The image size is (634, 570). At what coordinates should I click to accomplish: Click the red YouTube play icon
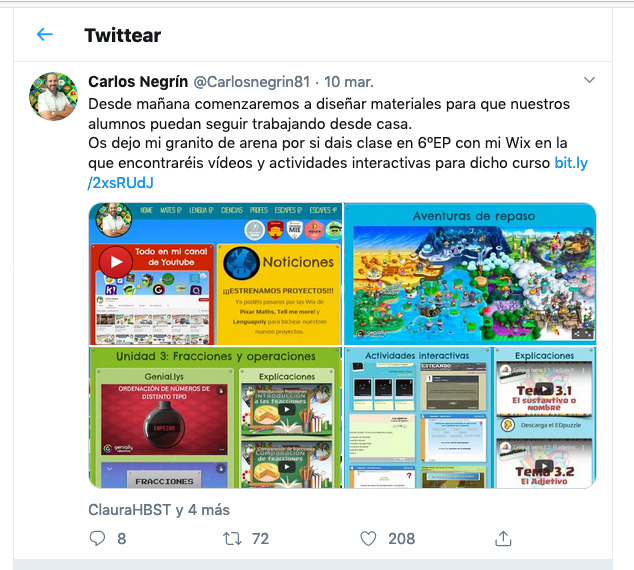tap(116, 262)
